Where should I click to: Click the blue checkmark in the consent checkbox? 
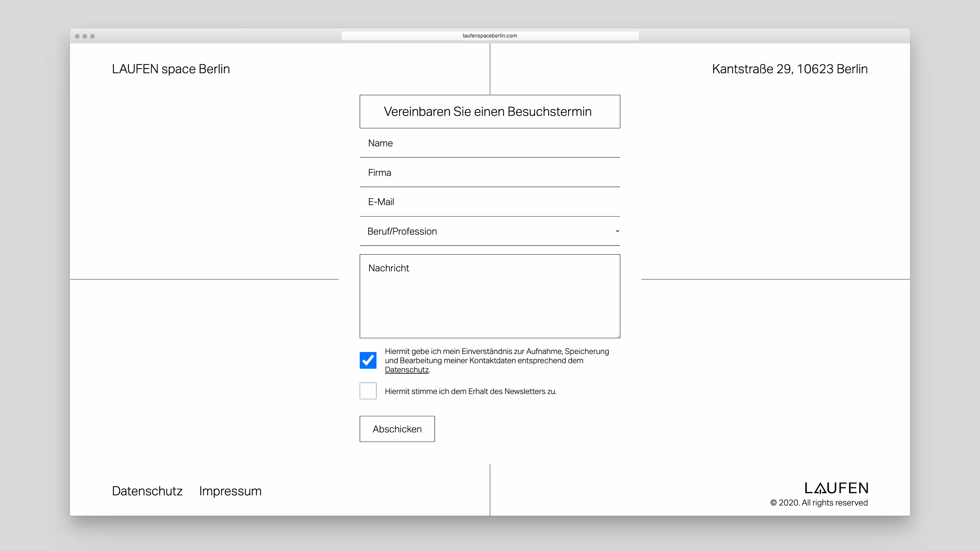click(367, 360)
